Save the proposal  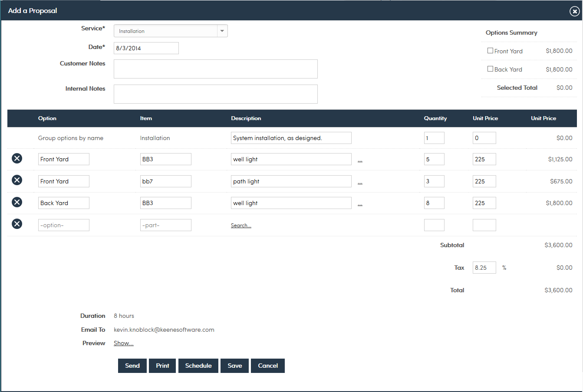click(x=234, y=366)
